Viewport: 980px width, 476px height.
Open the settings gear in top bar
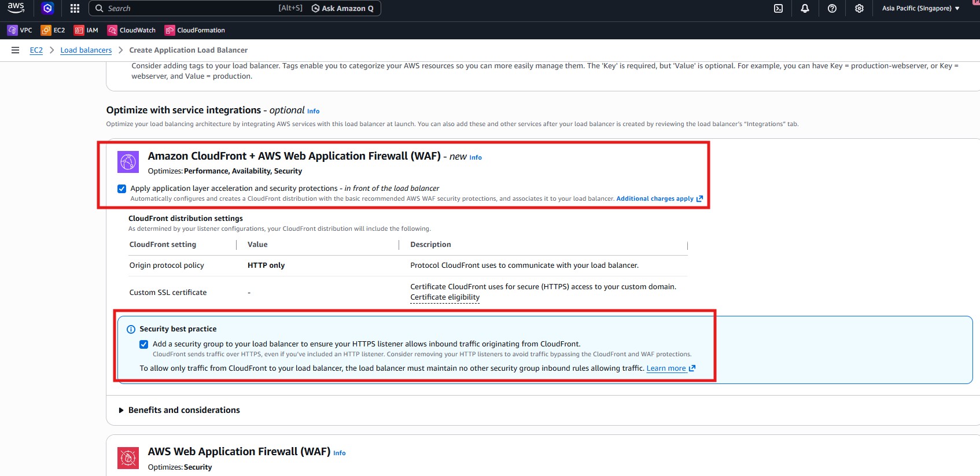click(859, 8)
